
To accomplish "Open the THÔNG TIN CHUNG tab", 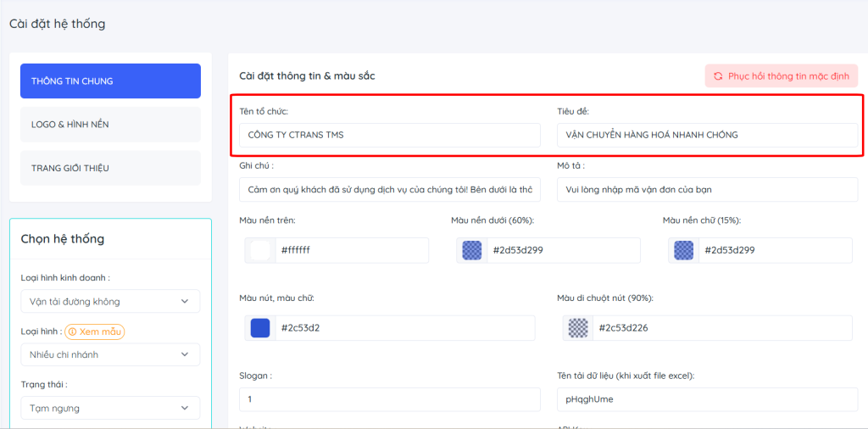I will (110, 81).
